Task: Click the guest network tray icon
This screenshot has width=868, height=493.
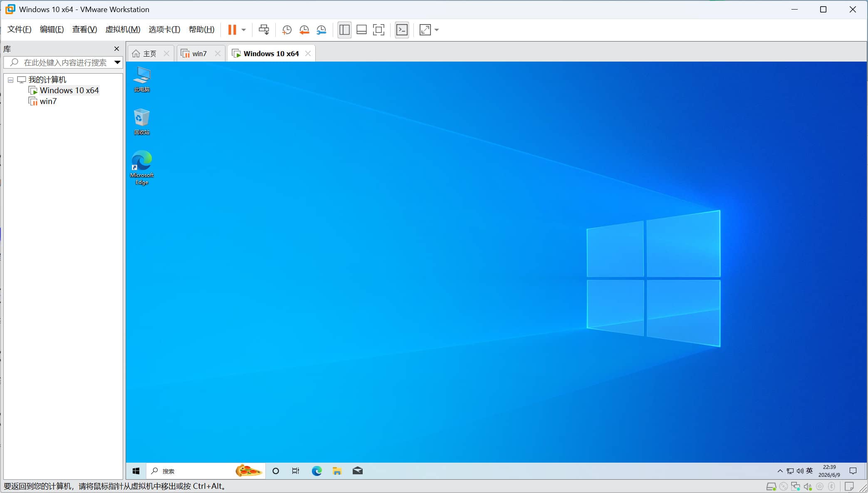Action: pyautogui.click(x=790, y=471)
